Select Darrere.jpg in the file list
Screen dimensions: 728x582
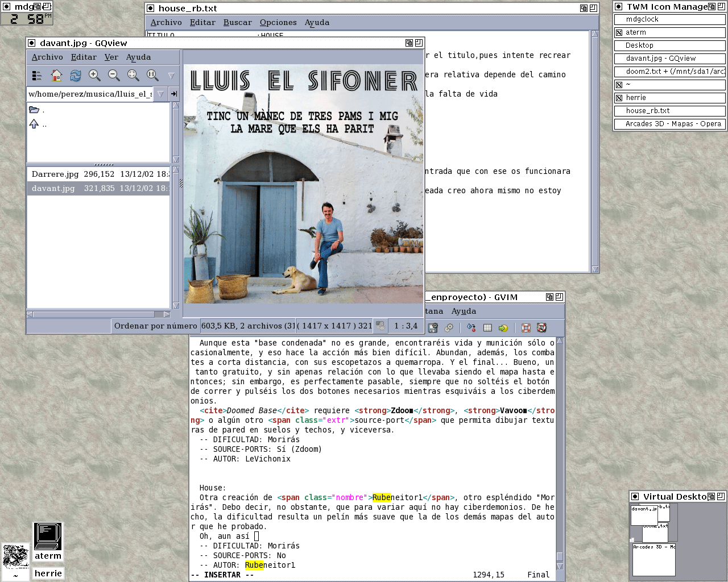click(x=98, y=174)
